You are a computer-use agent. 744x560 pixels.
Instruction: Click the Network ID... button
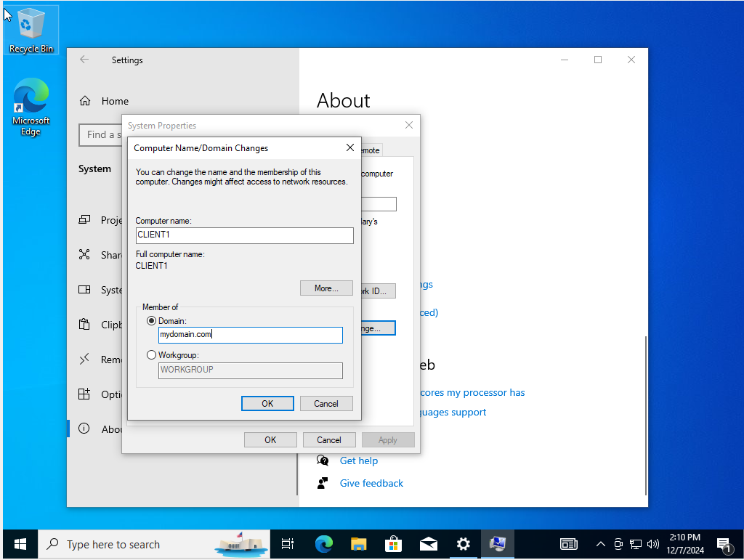tap(378, 291)
